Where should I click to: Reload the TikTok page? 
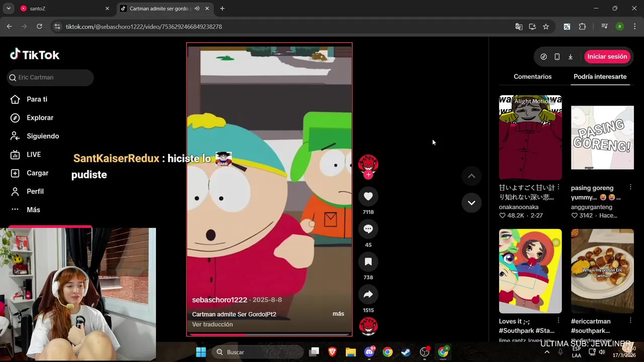39,27
